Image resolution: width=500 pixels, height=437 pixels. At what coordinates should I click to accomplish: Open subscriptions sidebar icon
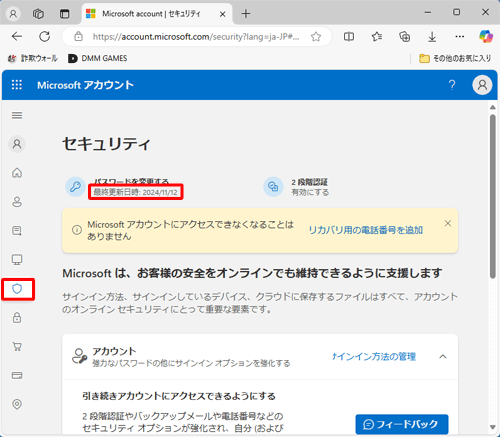[x=17, y=231]
